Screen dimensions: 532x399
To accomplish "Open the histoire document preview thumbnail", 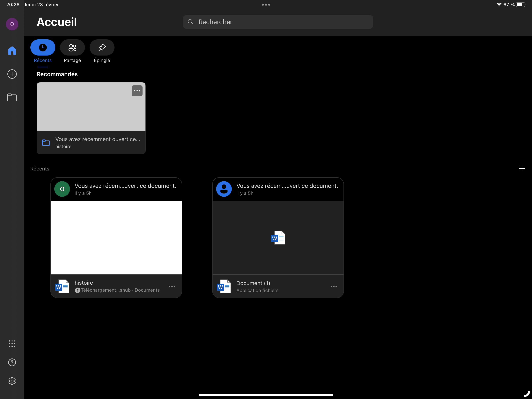I will (x=116, y=237).
